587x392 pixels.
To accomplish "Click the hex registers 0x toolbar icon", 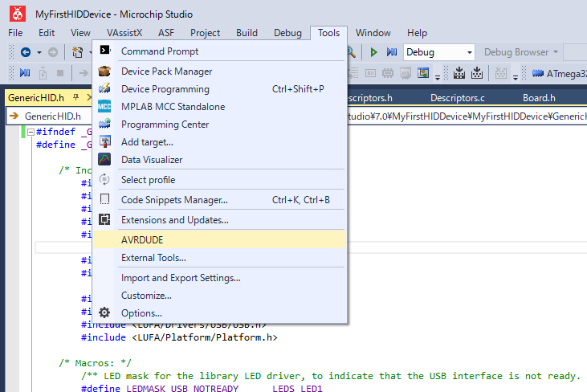I will (370, 73).
